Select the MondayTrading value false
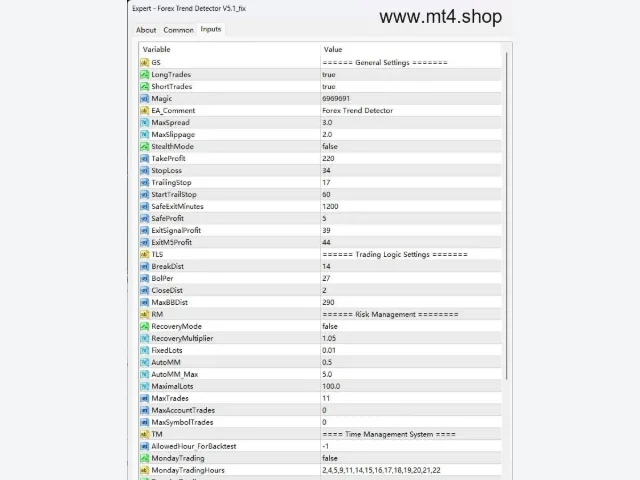 330,458
